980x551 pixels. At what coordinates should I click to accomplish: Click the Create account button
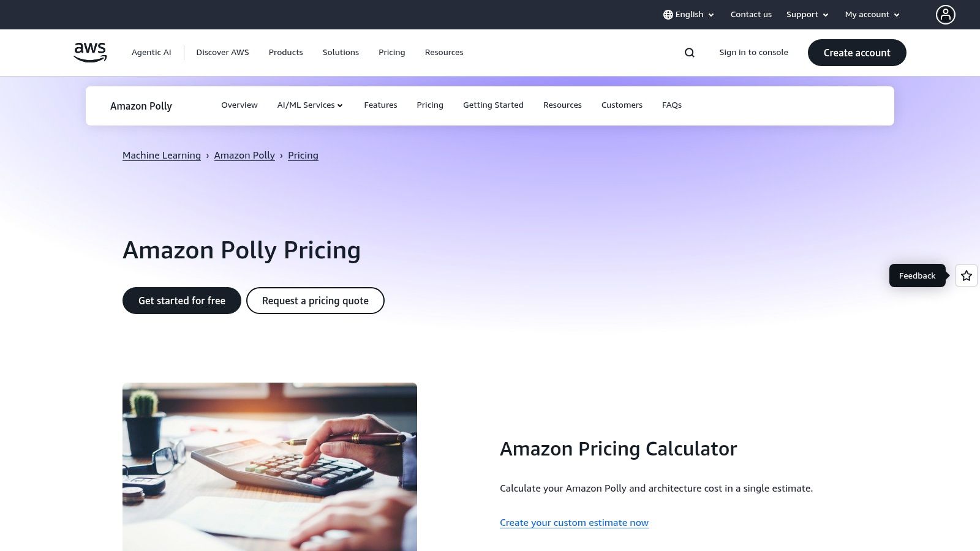click(857, 53)
